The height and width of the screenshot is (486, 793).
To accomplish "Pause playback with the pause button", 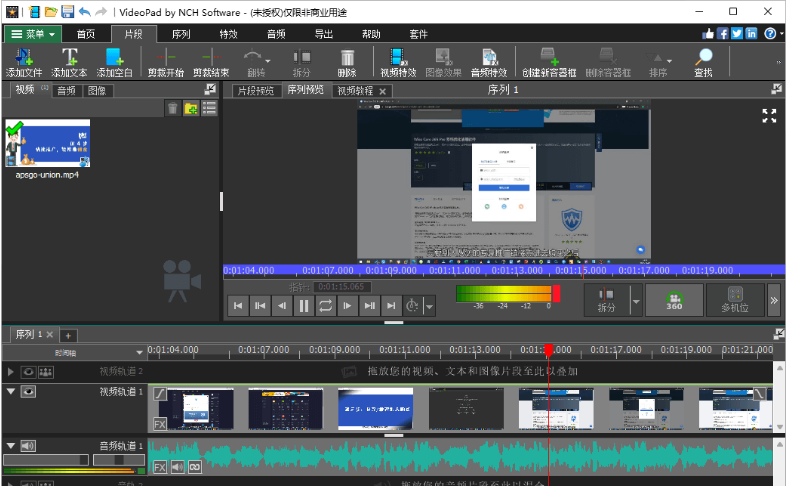I will [303, 305].
